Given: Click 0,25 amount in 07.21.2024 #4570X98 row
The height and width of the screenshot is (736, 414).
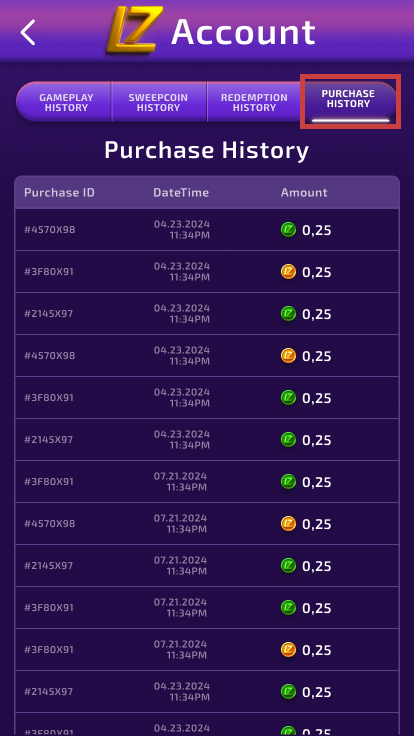Looking at the screenshot, I should (x=317, y=524).
